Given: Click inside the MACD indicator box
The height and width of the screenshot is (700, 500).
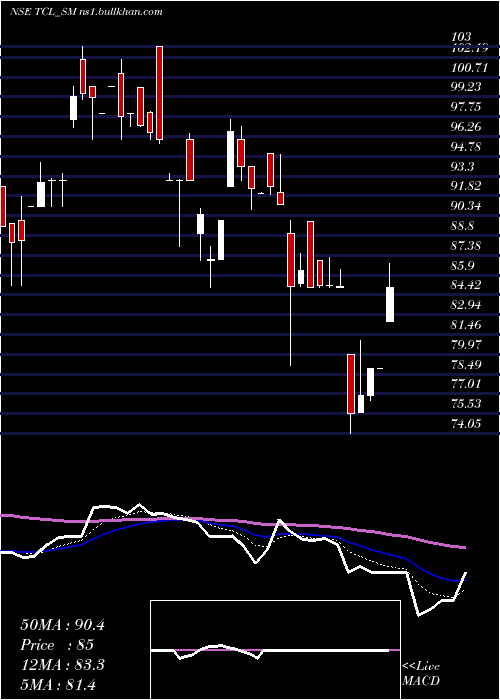Looking at the screenshot, I should pos(275,650).
